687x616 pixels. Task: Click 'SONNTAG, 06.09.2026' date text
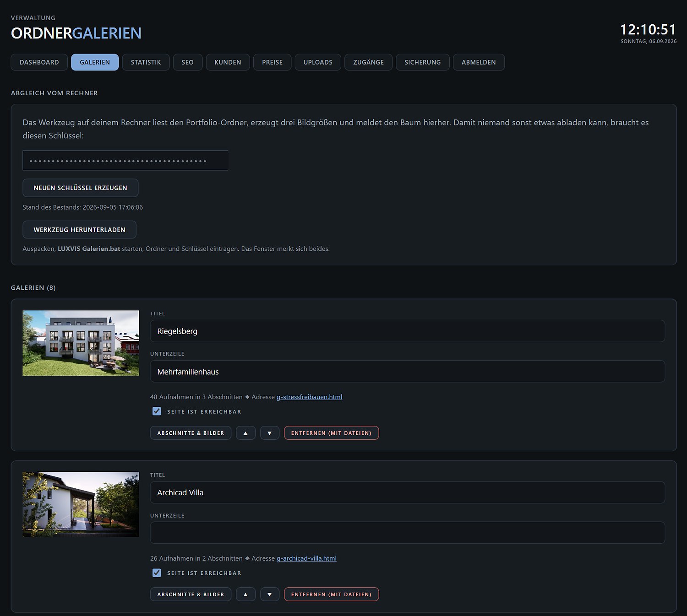coord(649,41)
